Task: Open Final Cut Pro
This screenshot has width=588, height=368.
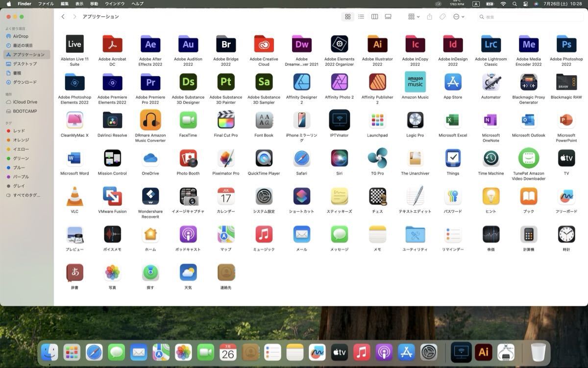Action: click(226, 120)
